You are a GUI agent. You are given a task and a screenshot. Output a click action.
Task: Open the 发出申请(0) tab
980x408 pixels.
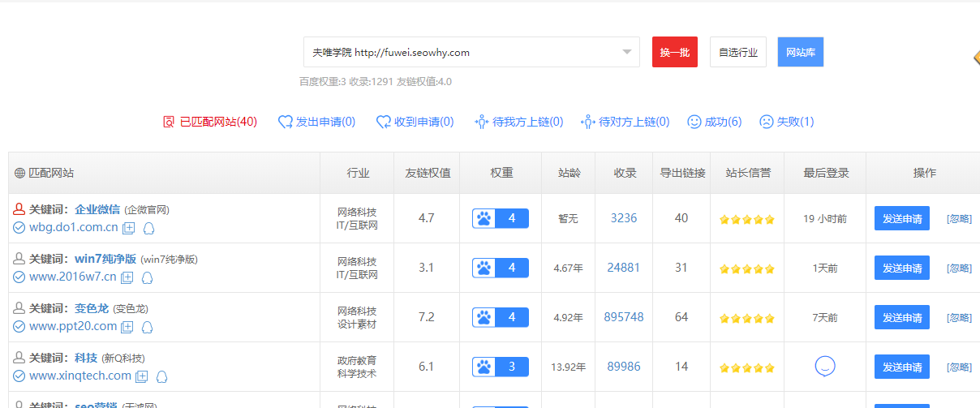tap(316, 122)
